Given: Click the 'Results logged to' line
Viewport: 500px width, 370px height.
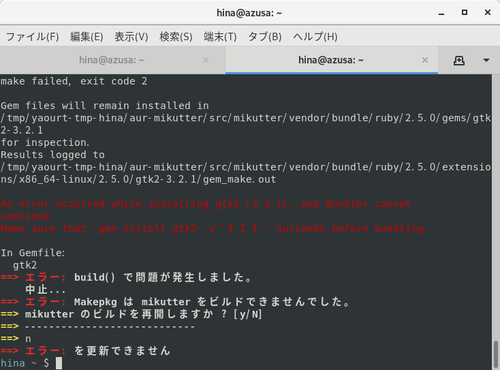Looking at the screenshot, I should [53, 155].
